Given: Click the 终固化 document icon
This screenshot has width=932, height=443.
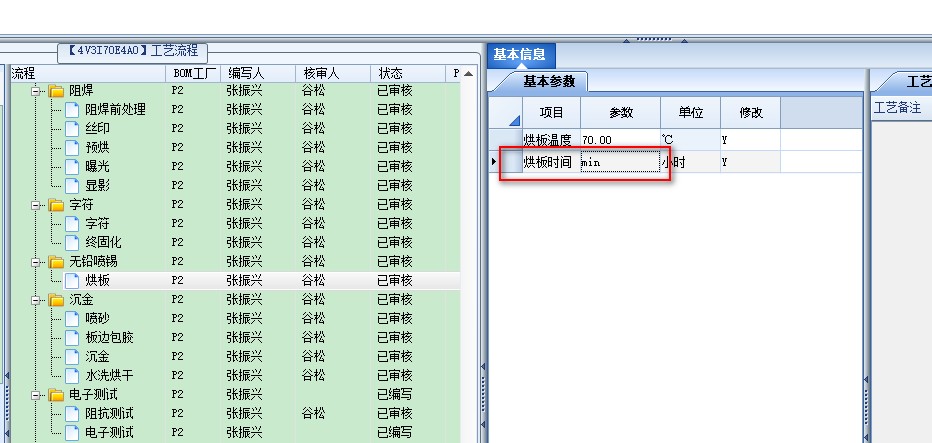Looking at the screenshot, I should click(72, 243).
